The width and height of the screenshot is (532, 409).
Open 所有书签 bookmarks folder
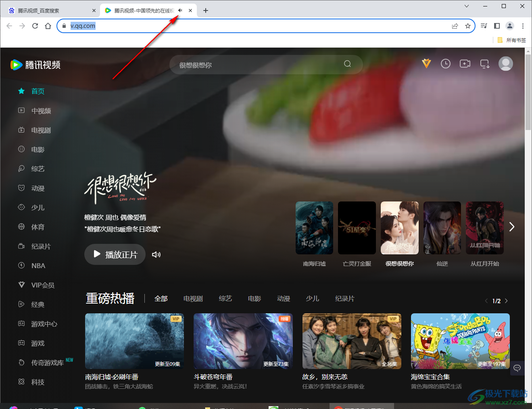(x=511, y=40)
